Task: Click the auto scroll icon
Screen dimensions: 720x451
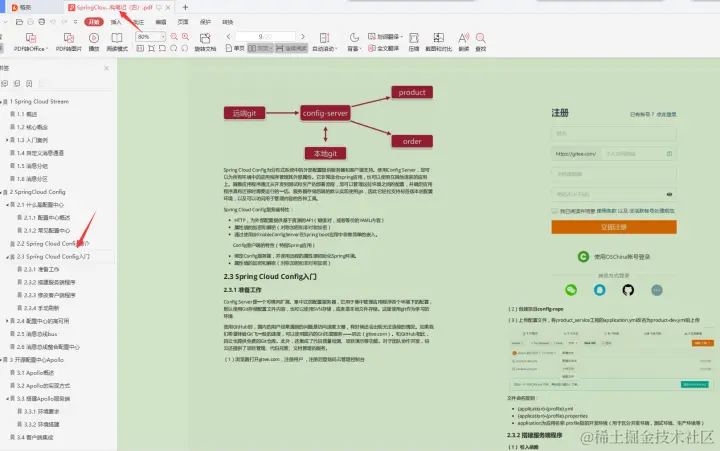Action: point(325,38)
